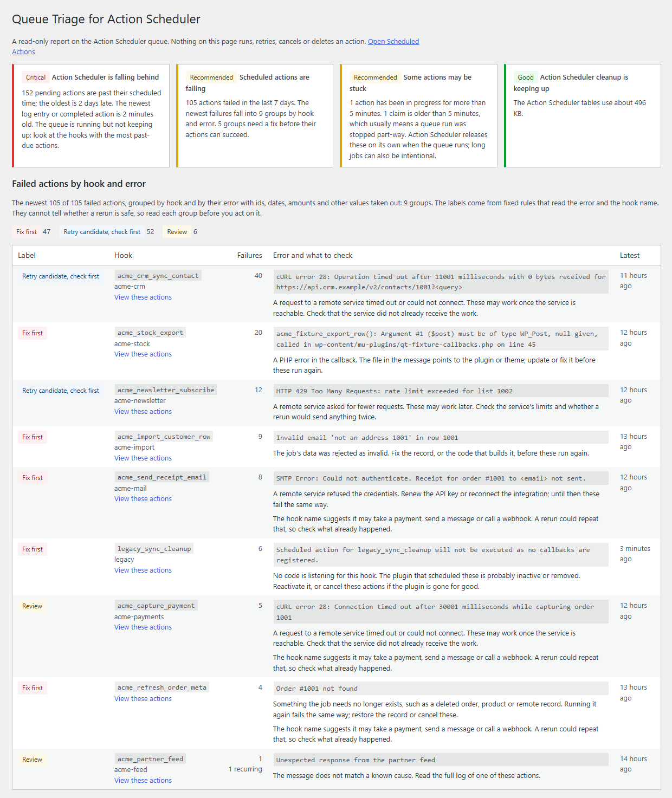The width and height of the screenshot is (672, 798).
Task: Click the '3 minutes ago' latest value
Action: (635, 554)
